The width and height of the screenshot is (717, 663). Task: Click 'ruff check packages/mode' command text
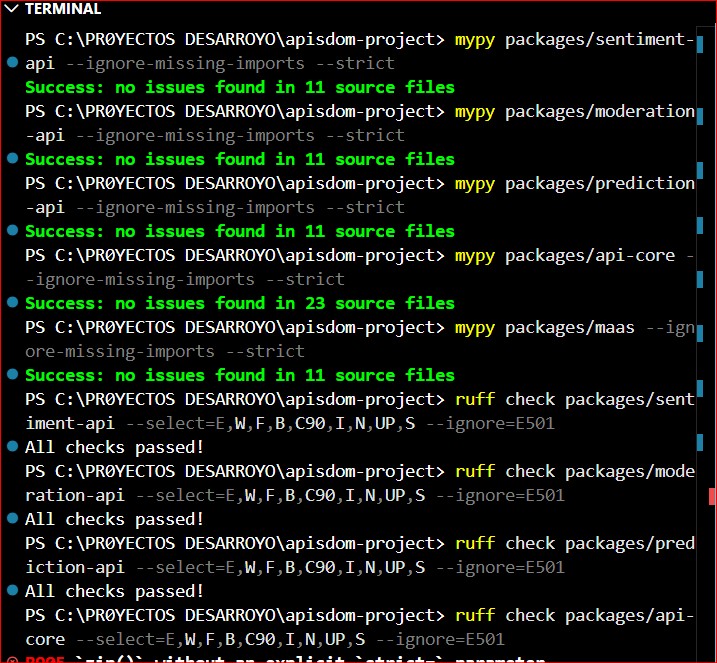click(x=575, y=472)
